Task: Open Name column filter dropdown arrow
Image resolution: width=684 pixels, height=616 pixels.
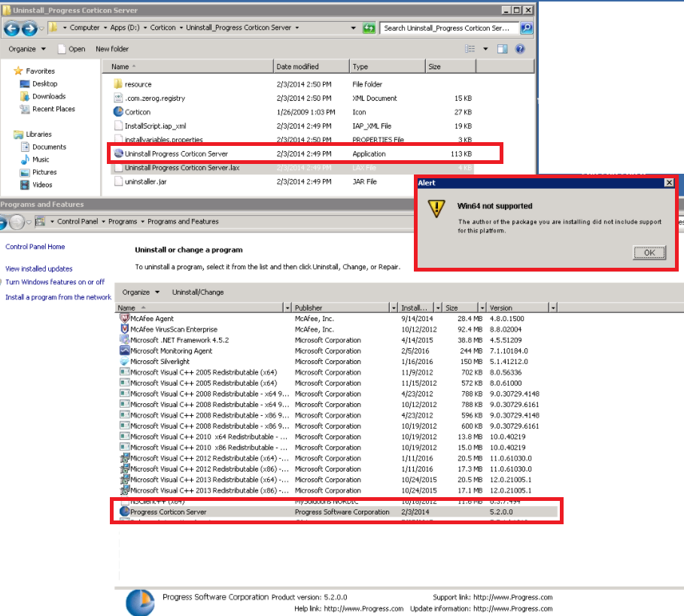Action: [287, 308]
